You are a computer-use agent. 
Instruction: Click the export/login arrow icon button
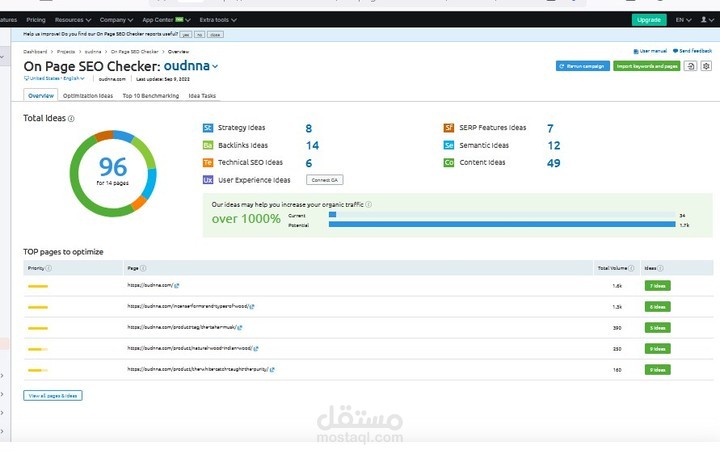pos(691,66)
